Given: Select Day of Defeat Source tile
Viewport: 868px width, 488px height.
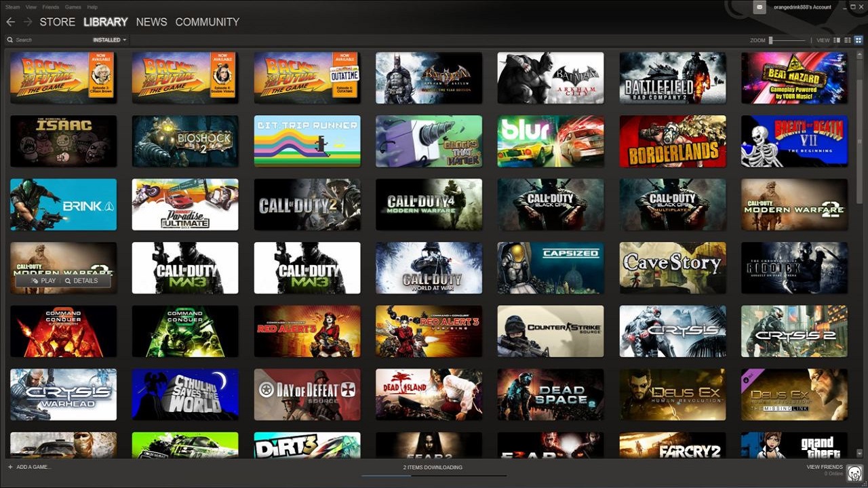Looking at the screenshot, I should pyautogui.click(x=307, y=394).
